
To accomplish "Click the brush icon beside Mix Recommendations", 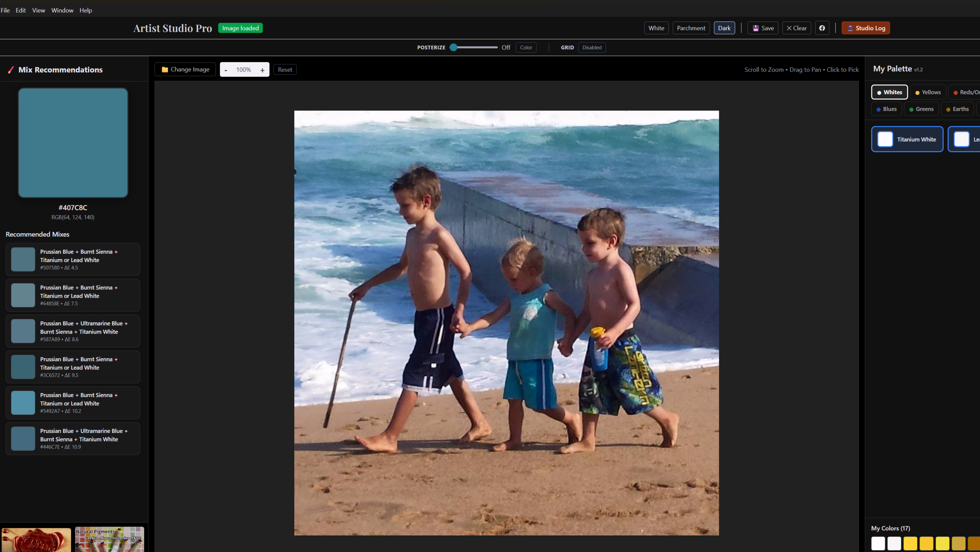I will click(x=11, y=70).
